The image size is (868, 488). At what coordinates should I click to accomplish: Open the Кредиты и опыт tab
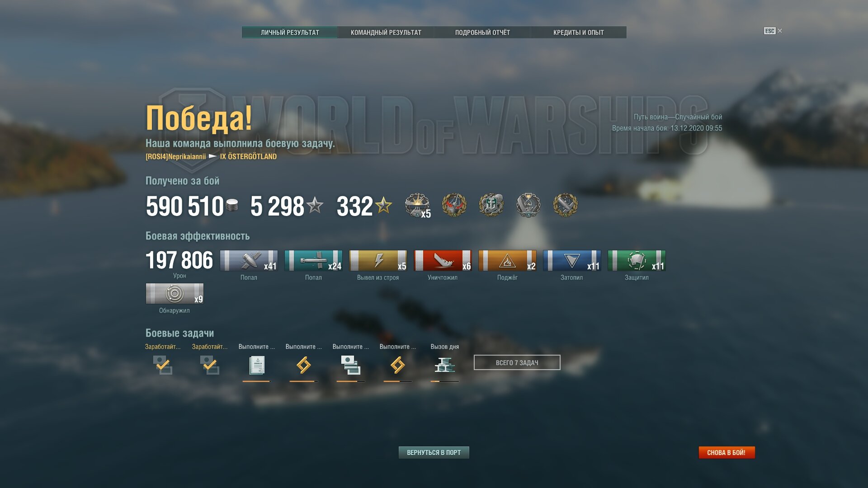579,33
